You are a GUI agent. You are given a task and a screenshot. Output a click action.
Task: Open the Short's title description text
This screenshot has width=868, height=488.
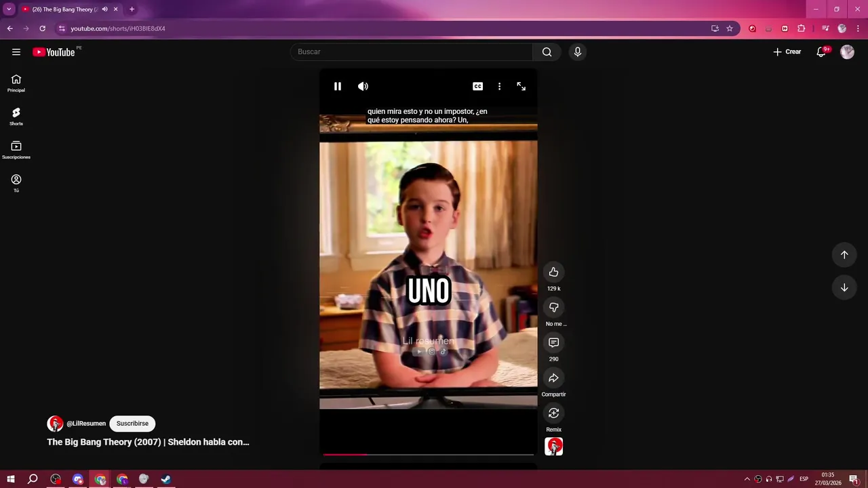148,442
